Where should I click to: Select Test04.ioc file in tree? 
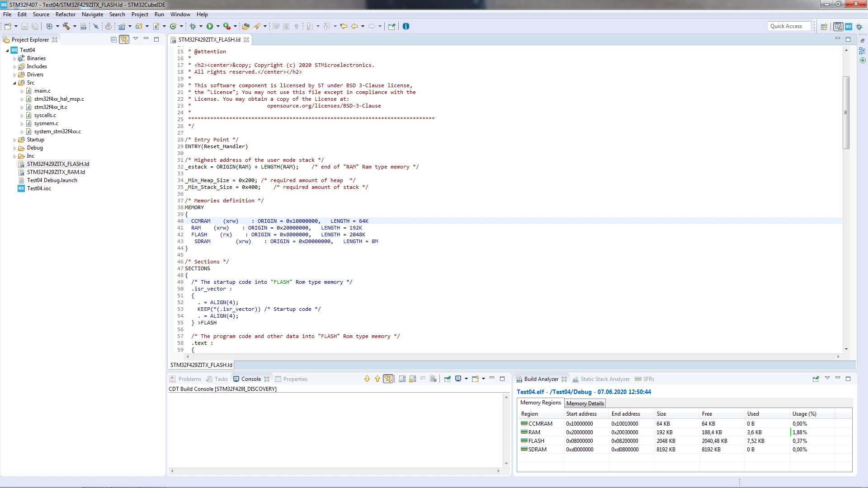[34, 188]
